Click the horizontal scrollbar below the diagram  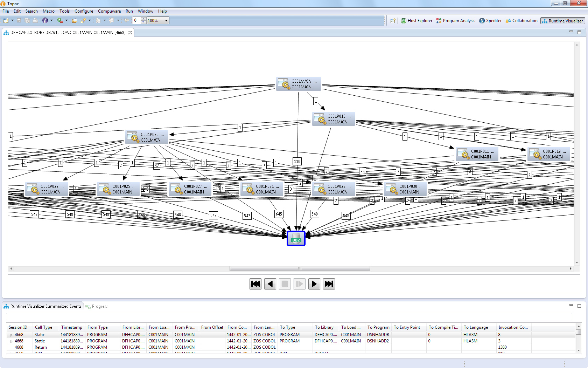coord(299,268)
